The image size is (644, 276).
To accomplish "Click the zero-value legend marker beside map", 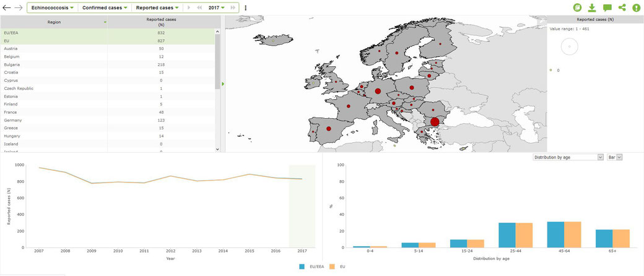I will click(550, 70).
